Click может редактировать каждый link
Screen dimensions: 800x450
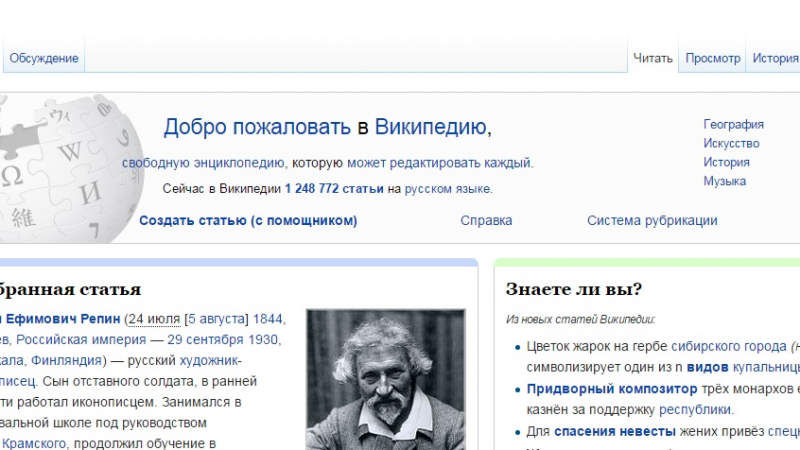click(439, 163)
